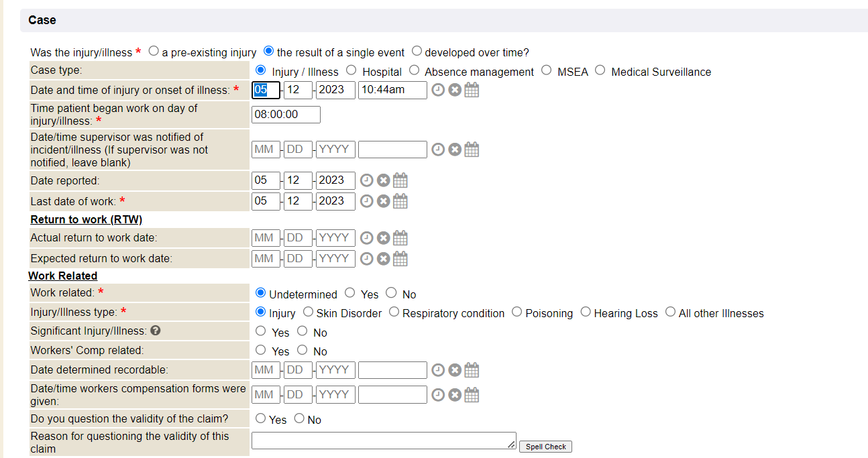Click the time patient began work field
868x458 pixels.
(x=286, y=115)
